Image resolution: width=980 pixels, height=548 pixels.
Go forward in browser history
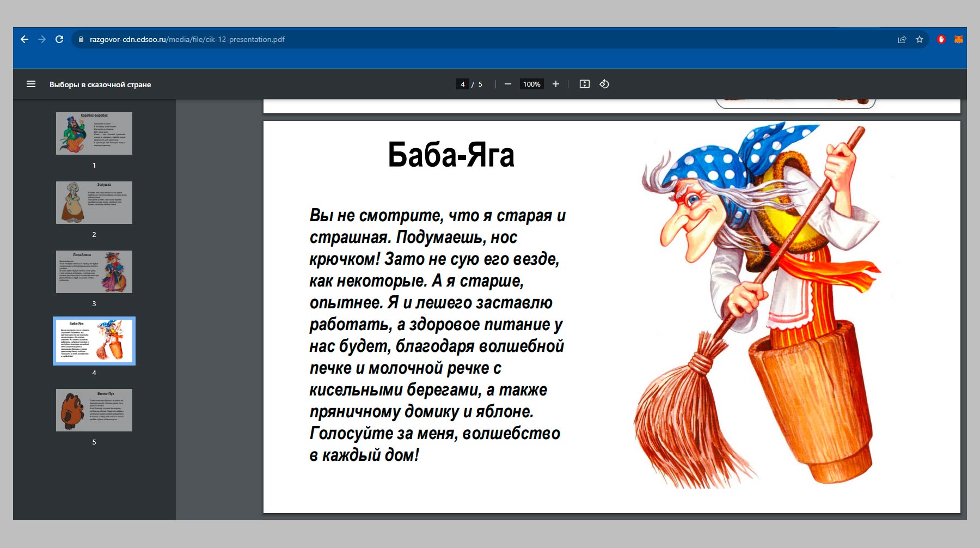tap(42, 39)
